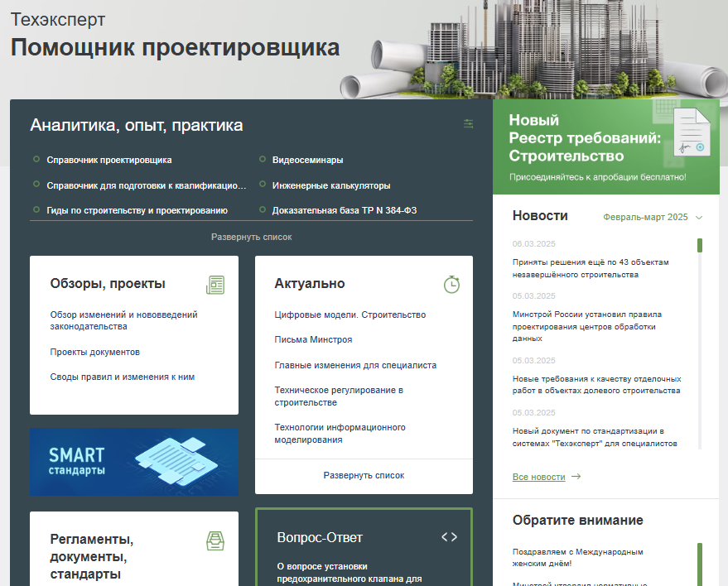Click bullet beside Справочник для подготовки к квалификацио…

36,185
